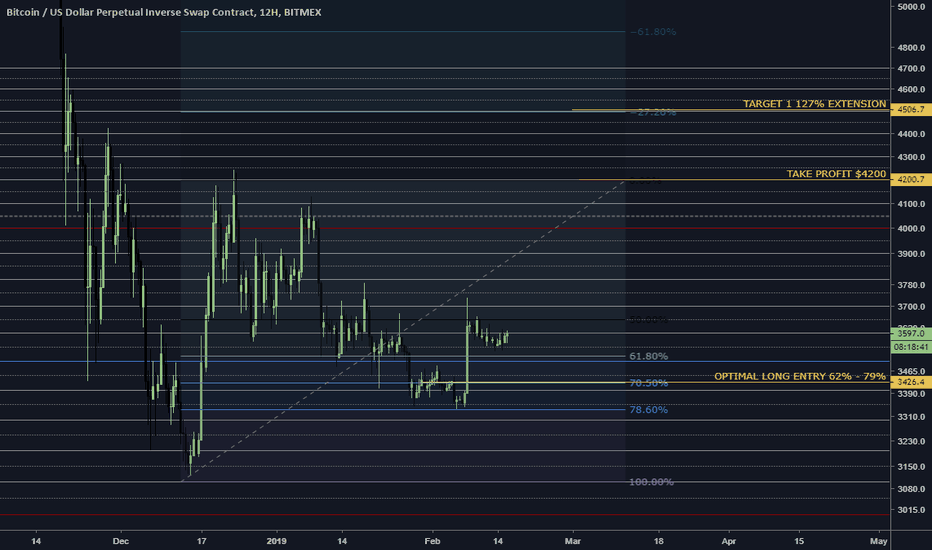Screen dimensions: 932x550
Task: Click the 17 date label on time axis
Action: 201,541
